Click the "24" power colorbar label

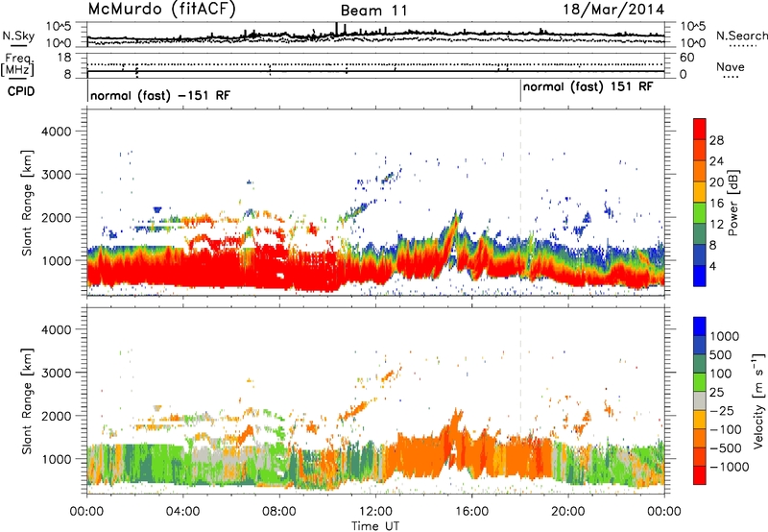click(716, 161)
